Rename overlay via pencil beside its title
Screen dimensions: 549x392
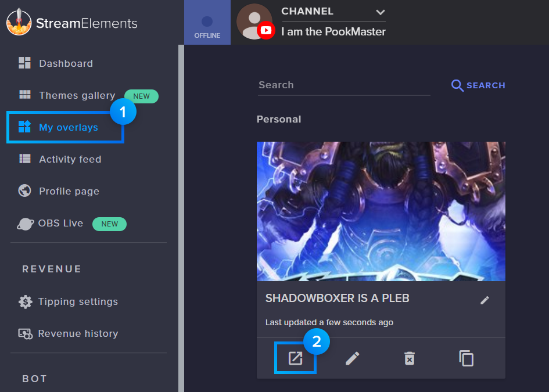[485, 300]
